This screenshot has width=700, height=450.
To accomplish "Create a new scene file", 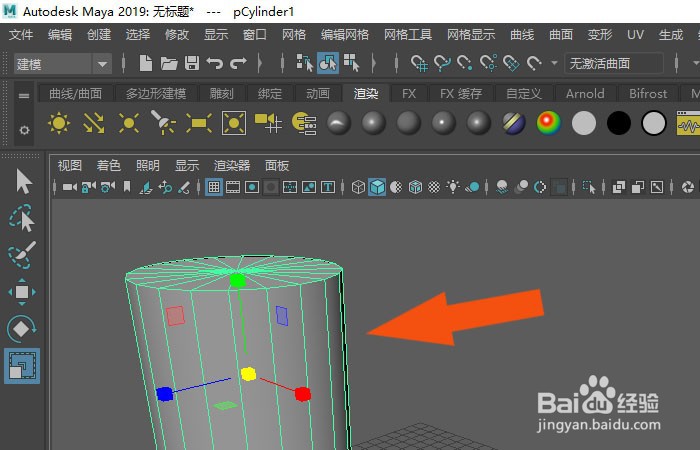I will [146, 63].
